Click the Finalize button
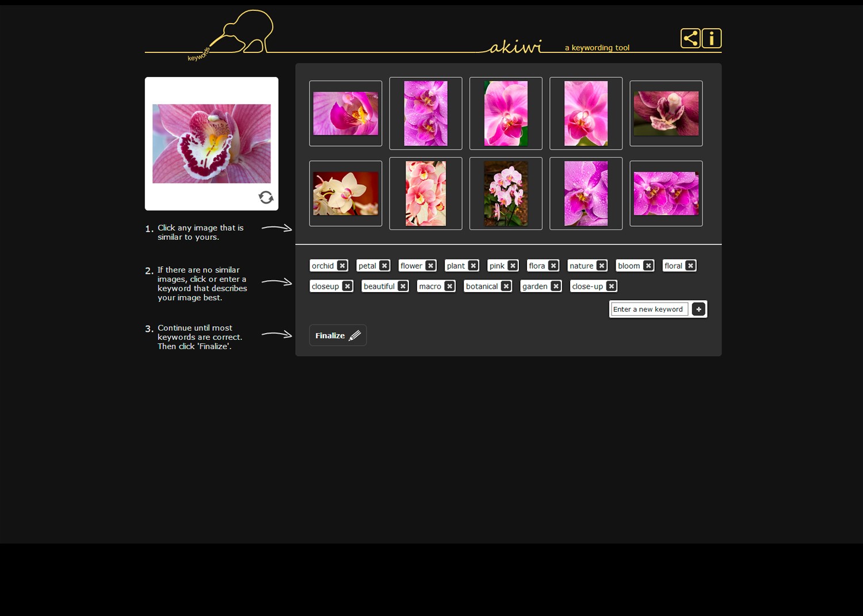Screen dimensions: 863x616 337,335
